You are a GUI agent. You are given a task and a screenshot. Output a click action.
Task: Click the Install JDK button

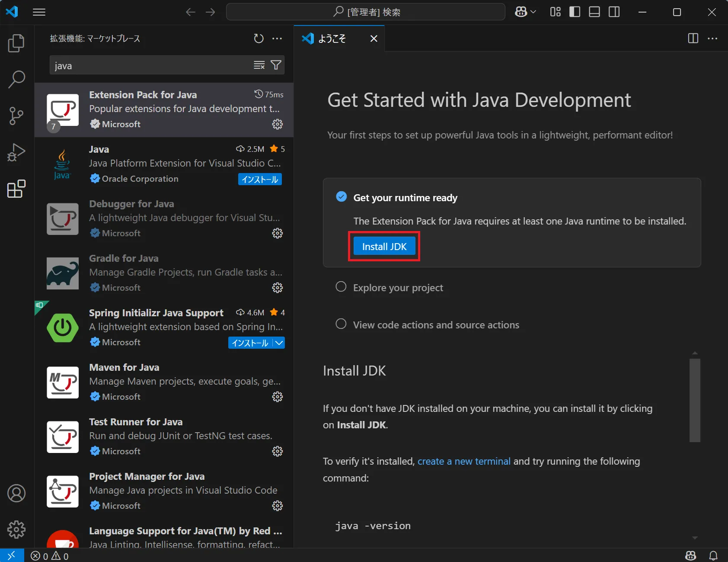[384, 246]
